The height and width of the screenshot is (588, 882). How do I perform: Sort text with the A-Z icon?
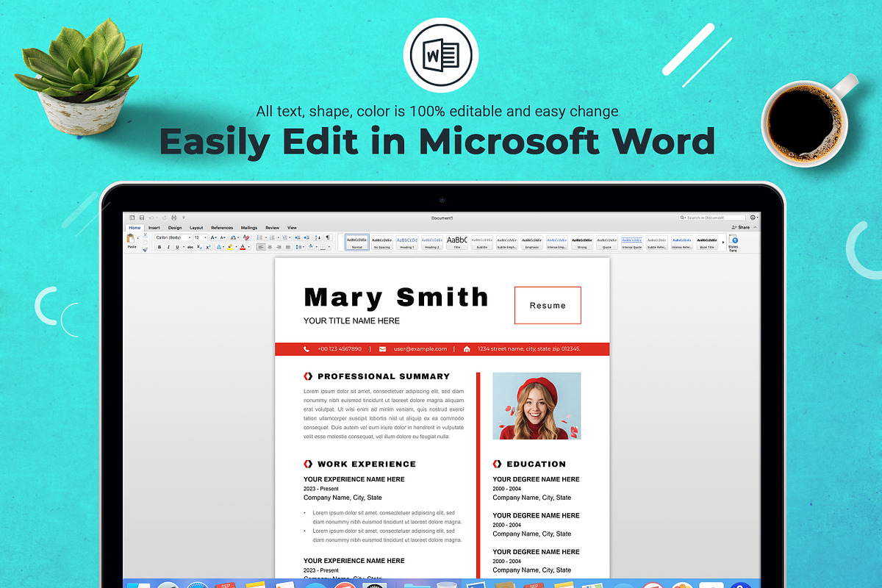click(318, 237)
